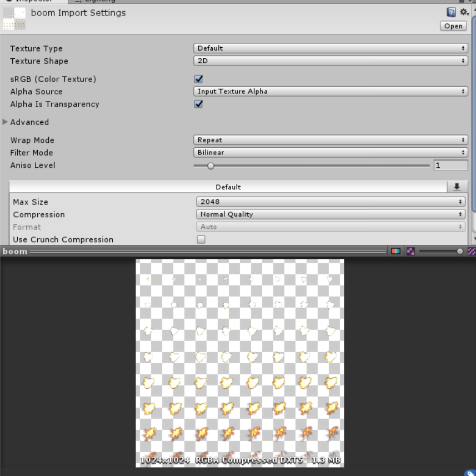Click the alpha checkerboard icon in the preview bar
476x476 pixels.
coord(410,251)
